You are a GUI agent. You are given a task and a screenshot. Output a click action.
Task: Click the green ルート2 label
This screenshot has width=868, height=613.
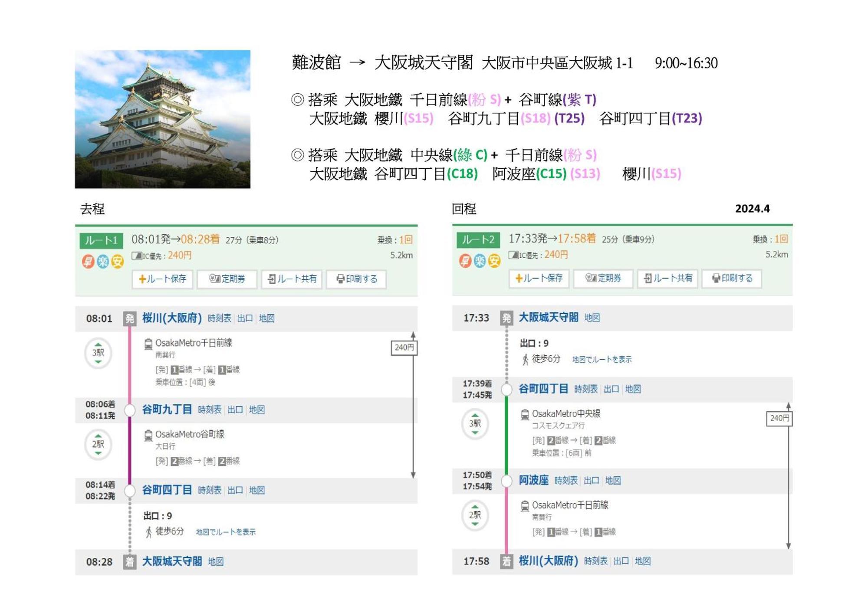[x=478, y=239]
